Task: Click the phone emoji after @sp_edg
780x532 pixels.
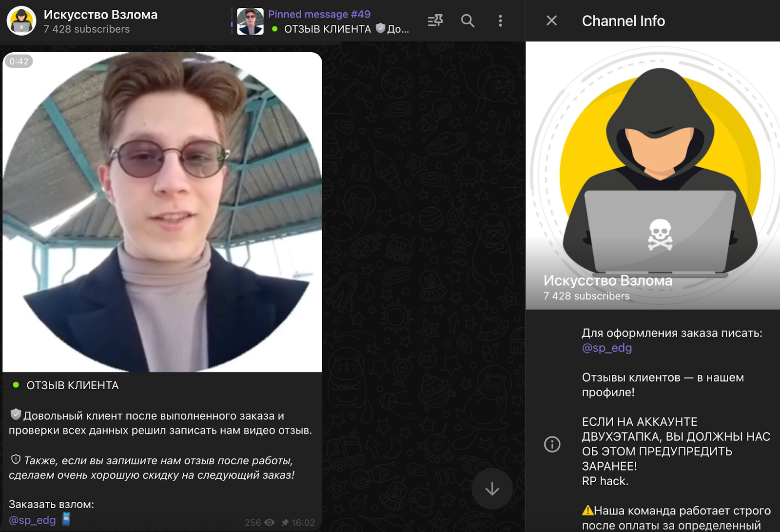Action: click(x=66, y=519)
